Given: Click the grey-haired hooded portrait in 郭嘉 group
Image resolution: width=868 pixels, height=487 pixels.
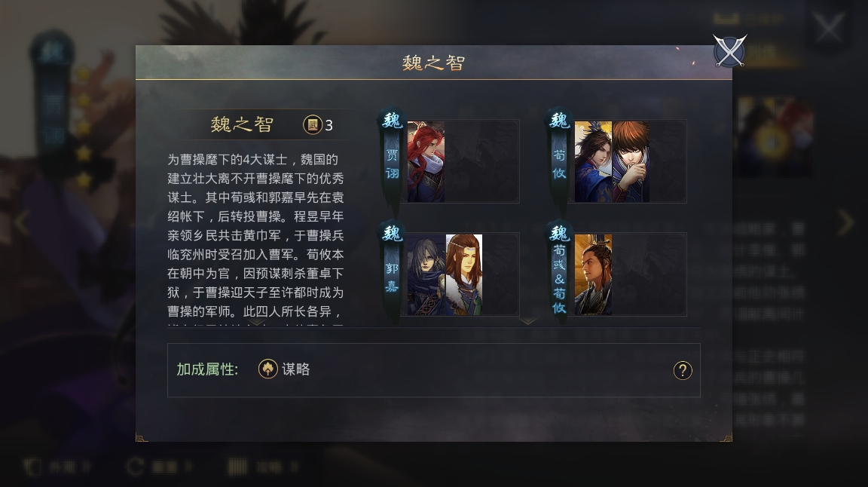Looking at the screenshot, I should click(426, 275).
